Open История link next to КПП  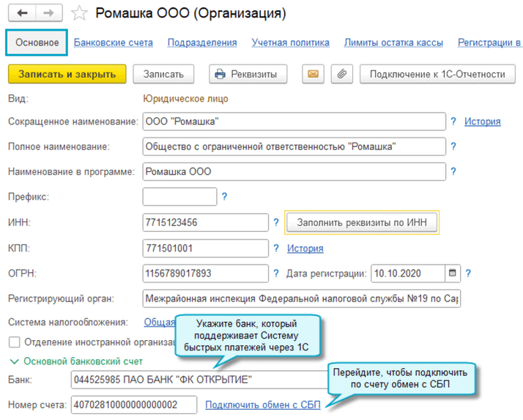(x=305, y=249)
